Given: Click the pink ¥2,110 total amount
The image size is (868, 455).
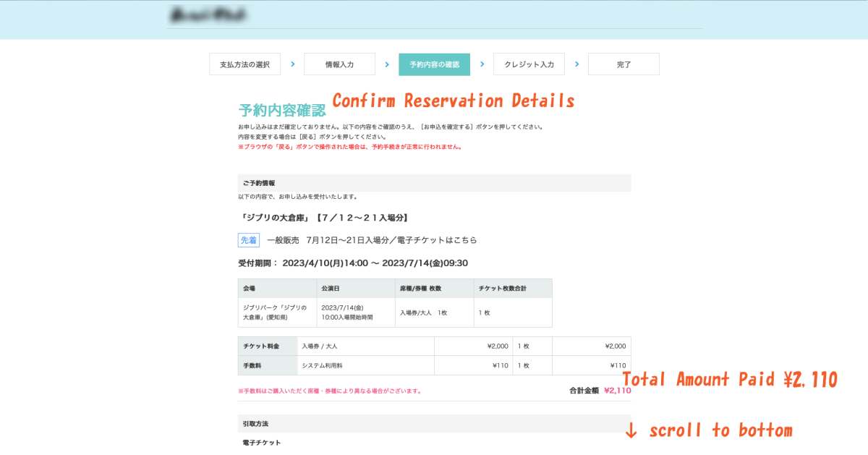Looking at the screenshot, I should [617, 391].
